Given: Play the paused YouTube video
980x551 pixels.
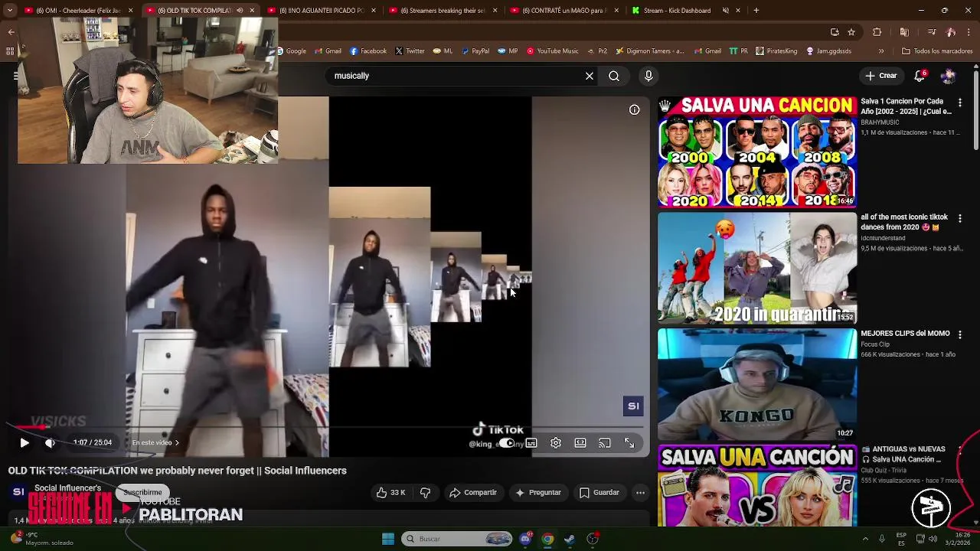Looking at the screenshot, I should [24, 442].
